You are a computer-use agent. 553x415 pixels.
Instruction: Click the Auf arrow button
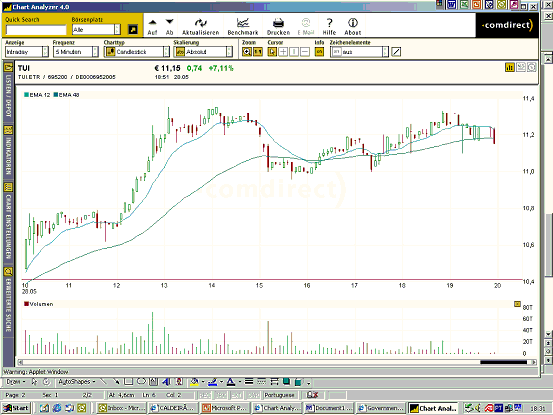(x=152, y=26)
